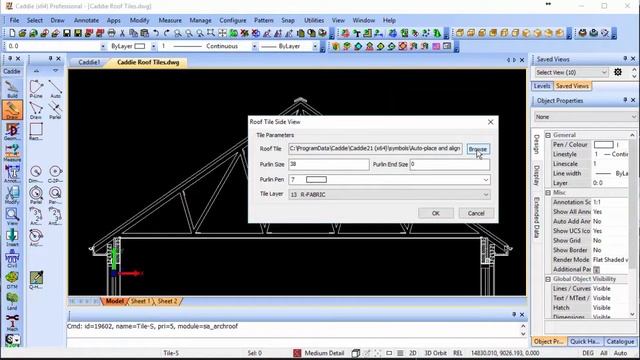Select the Rect drawing tool
The height and width of the screenshot is (360, 640).
point(36,131)
